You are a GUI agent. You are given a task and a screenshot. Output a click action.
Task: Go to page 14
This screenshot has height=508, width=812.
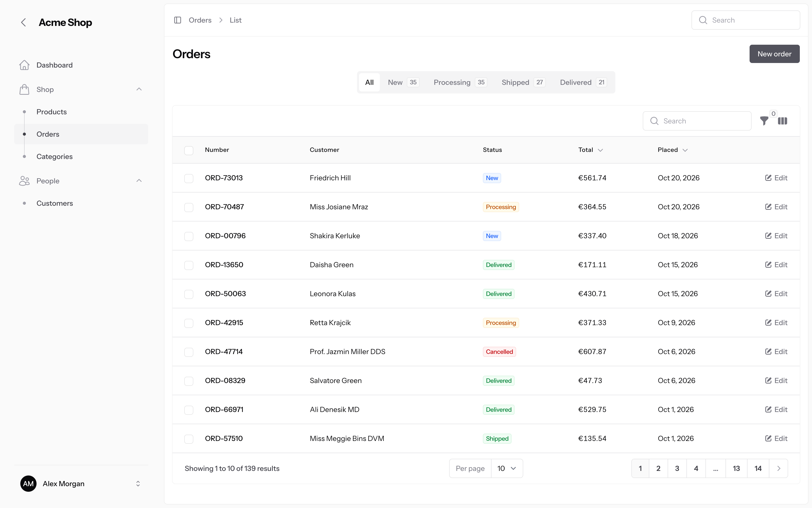[x=758, y=468]
